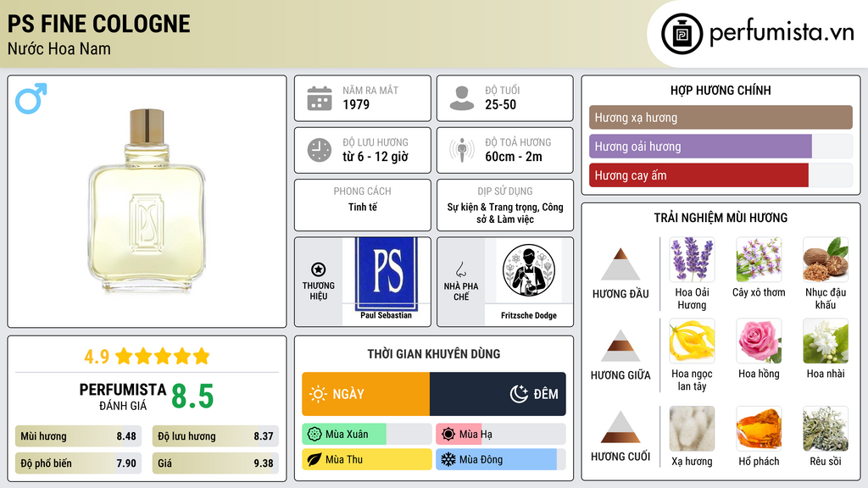Click the Hương đầu pyramid icon
Screen dimensions: 868x488
click(620, 264)
